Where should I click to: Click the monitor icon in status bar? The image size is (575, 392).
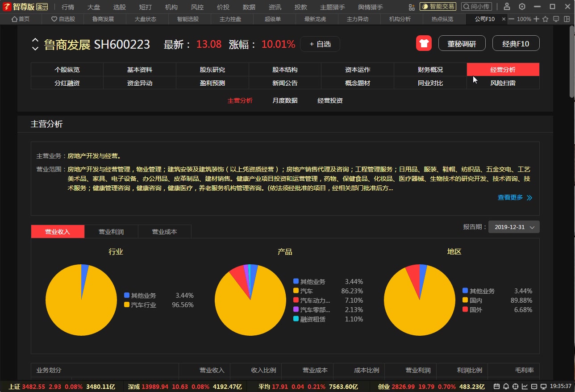543,387
